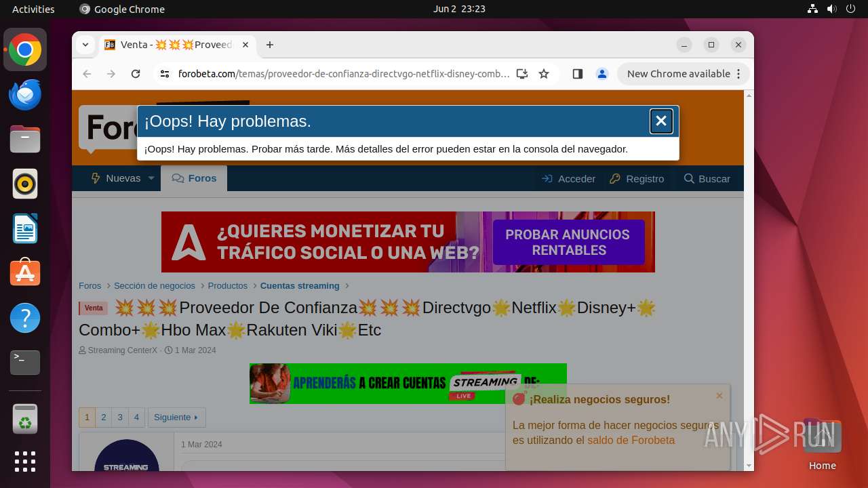868x488 pixels.
Task: Open the Chrome three-dot menu
Action: tap(739, 74)
